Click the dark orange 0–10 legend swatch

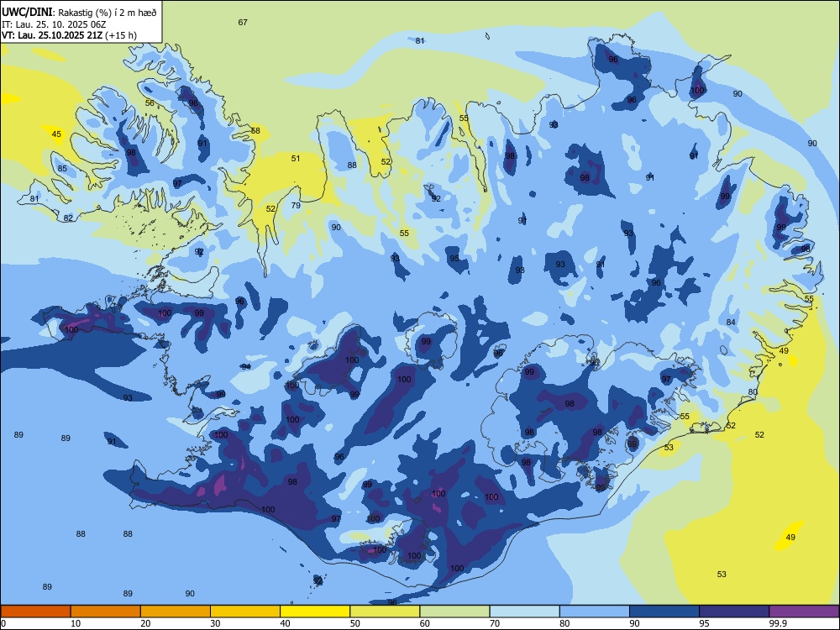[x=35, y=612]
